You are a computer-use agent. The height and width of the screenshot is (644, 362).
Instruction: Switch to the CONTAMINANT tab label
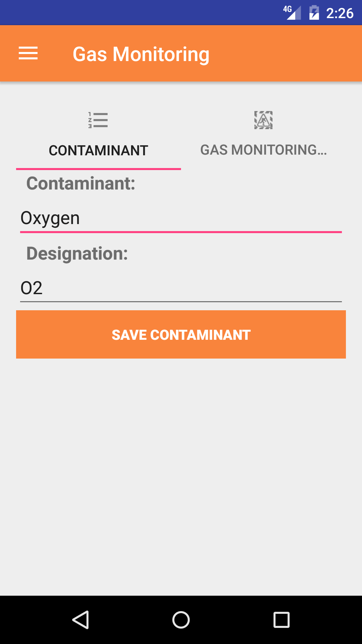[99, 150]
